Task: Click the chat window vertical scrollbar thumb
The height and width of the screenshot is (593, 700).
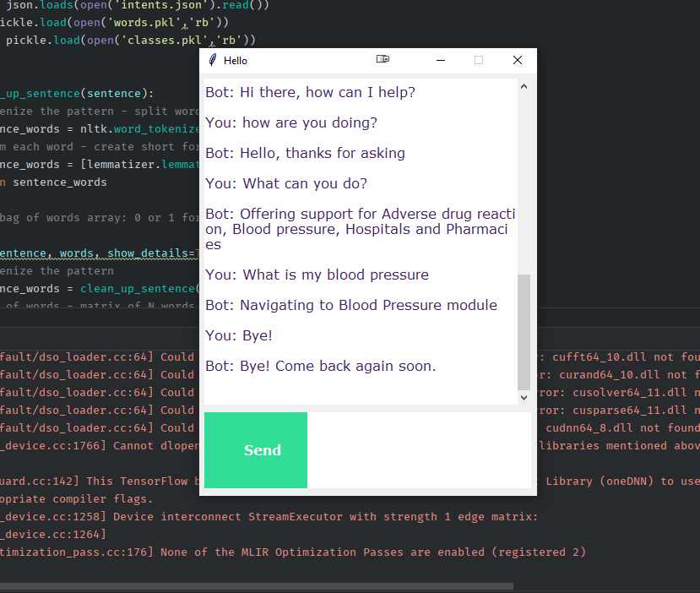Action: tap(524, 332)
